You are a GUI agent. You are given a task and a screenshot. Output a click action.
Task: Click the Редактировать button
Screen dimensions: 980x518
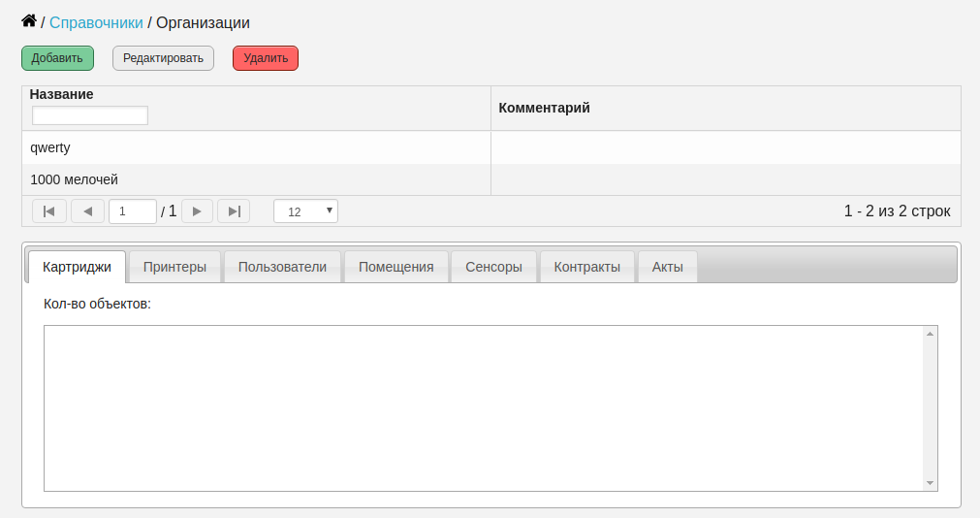click(163, 58)
